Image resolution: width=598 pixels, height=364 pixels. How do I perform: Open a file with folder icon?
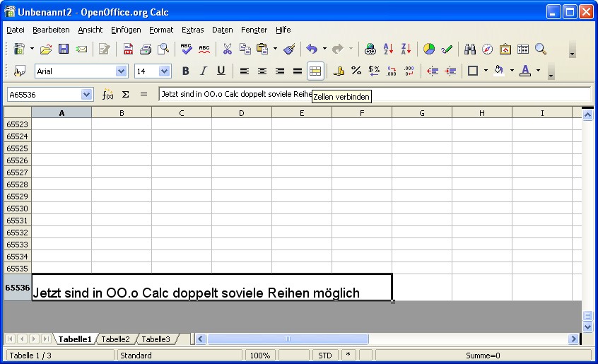(x=46, y=49)
